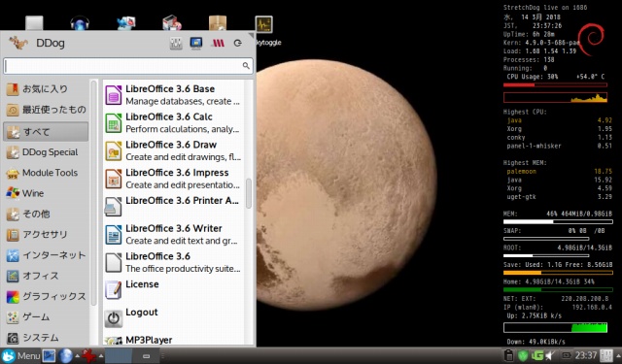Select the すべて all applications category

point(46,131)
